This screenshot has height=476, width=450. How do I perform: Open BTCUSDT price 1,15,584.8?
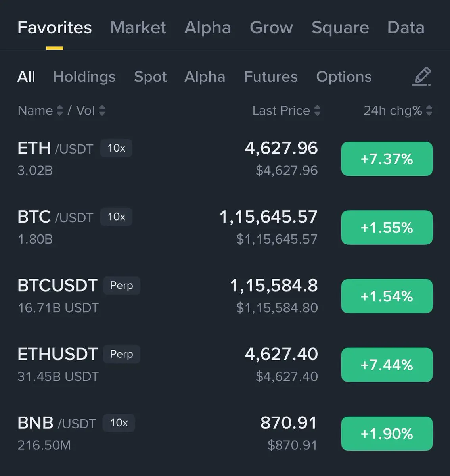click(x=274, y=286)
